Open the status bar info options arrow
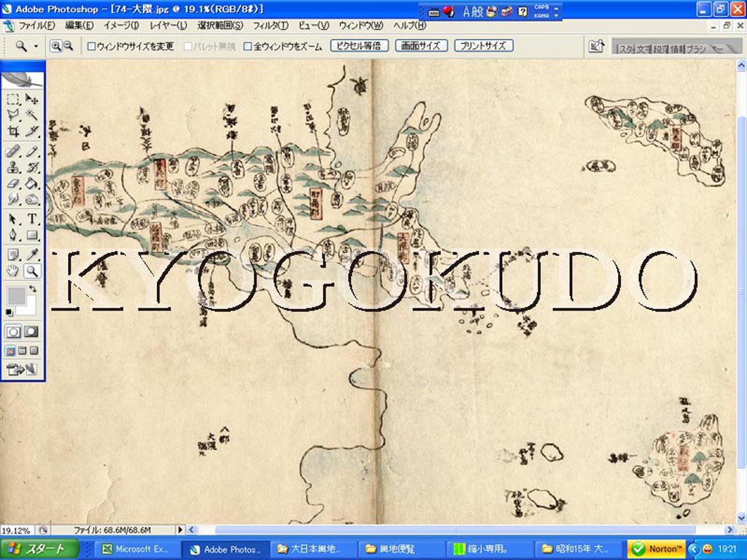The width and height of the screenshot is (747, 560). point(180,530)
